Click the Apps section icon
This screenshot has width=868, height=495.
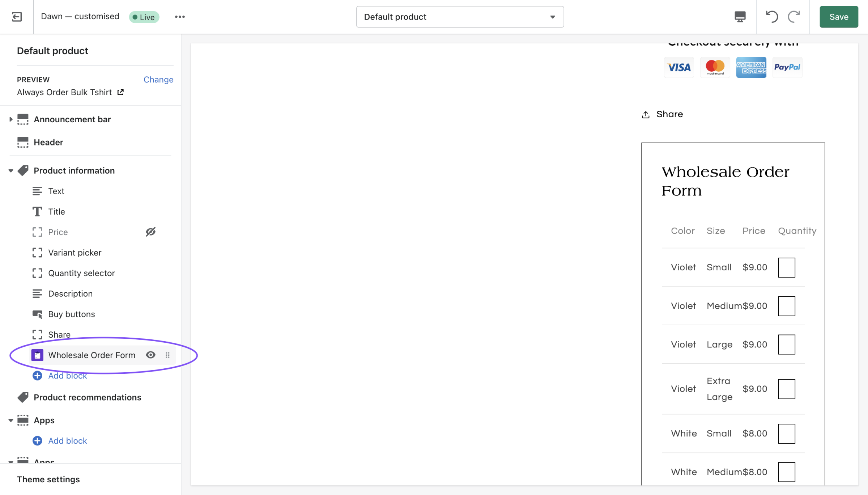(x=23, y=420)
